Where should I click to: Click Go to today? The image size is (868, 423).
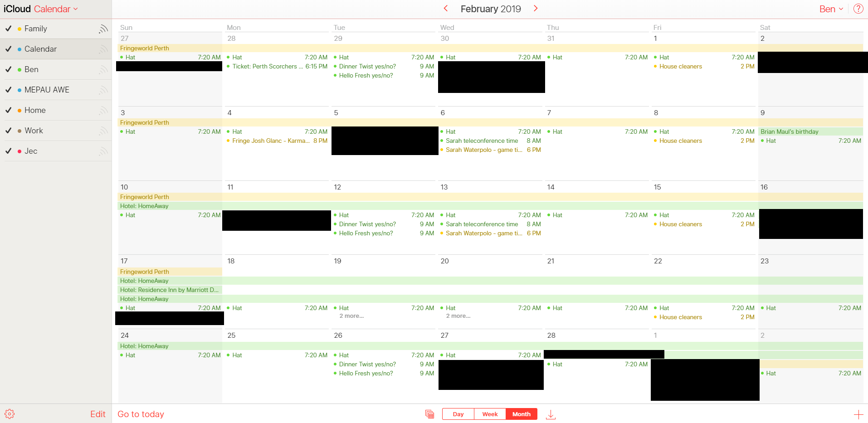[x=141, y=414]
